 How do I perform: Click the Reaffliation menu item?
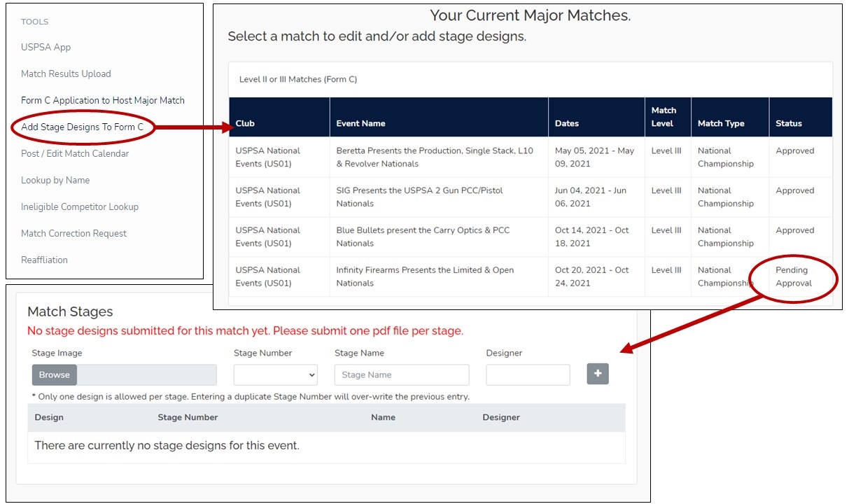[44, 260]
